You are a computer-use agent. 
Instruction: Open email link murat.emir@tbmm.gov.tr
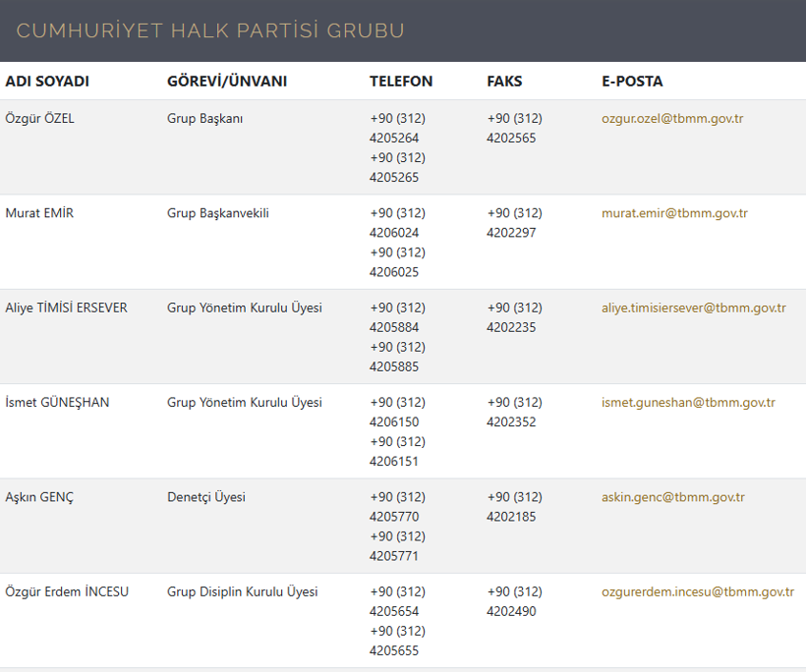(674, 213)
